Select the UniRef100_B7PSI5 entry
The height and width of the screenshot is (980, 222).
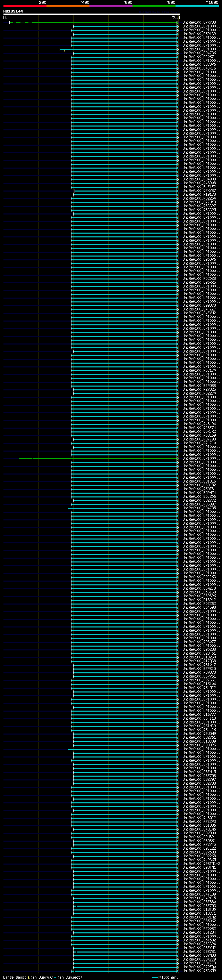pos(199,669)
